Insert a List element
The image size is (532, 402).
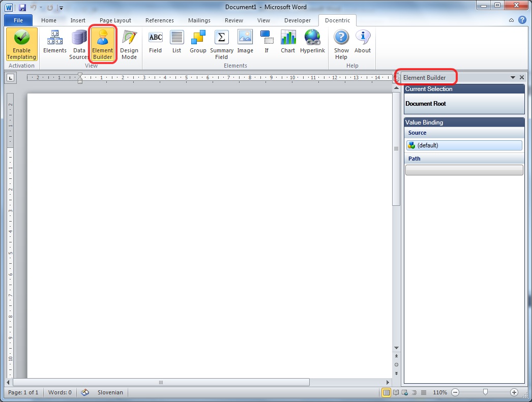[177, 42]
